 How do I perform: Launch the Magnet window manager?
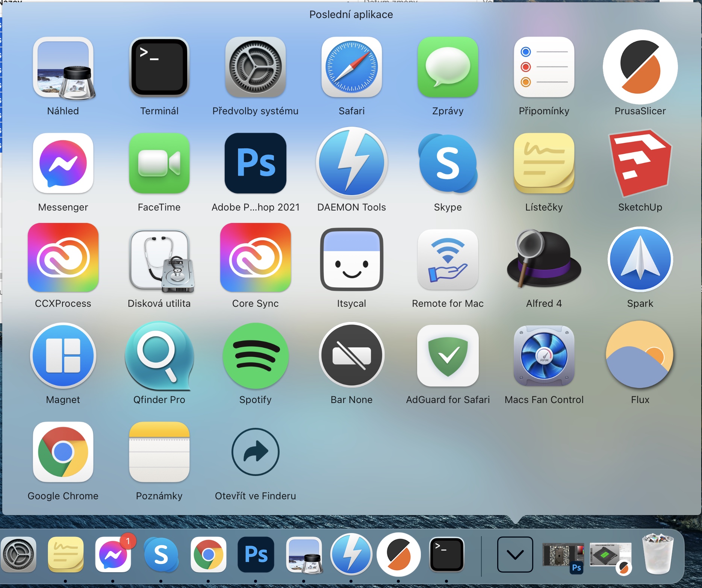63,356
